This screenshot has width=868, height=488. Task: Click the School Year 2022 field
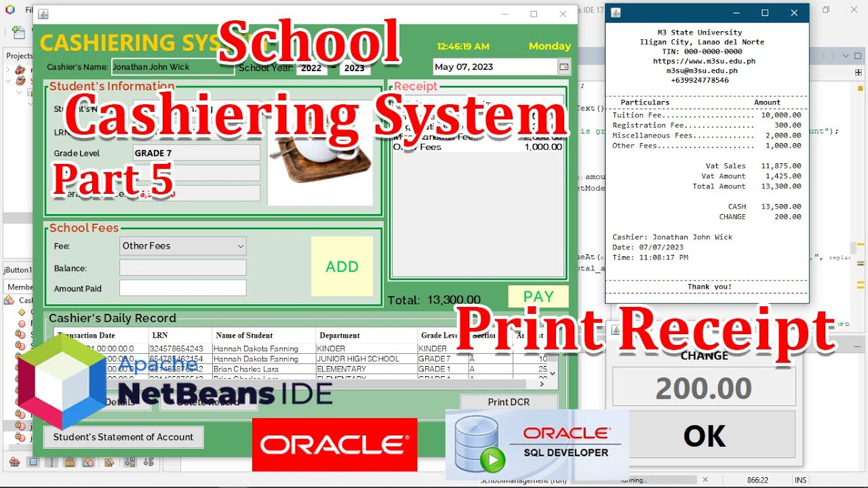coord(311,68)
